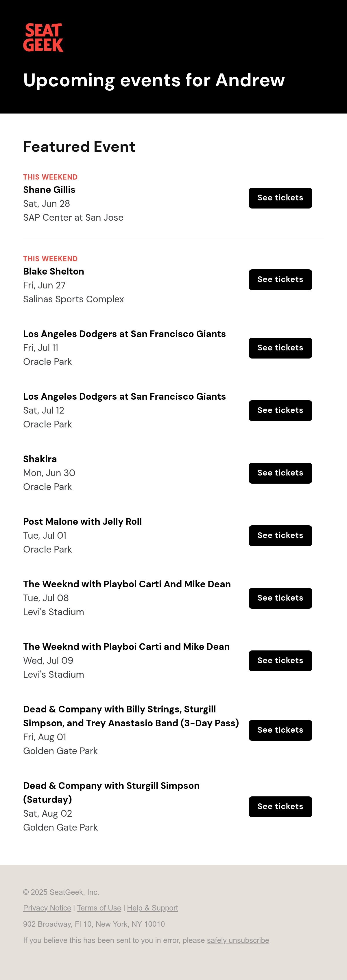The image size is (347, 980).
Task: See tickets for Shakira at Oracle Park
Action: point(280,473)
